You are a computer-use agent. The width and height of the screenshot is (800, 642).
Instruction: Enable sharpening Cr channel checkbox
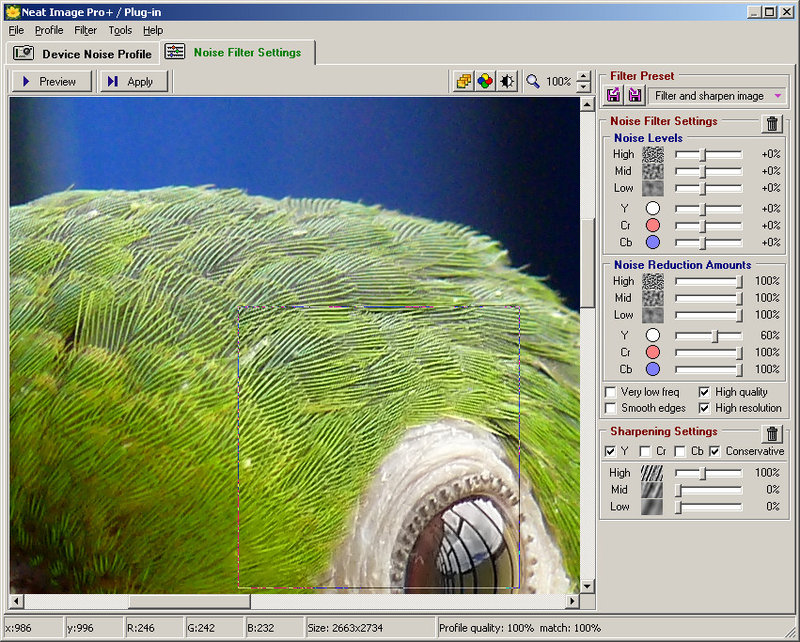click(x=645, y=451)
